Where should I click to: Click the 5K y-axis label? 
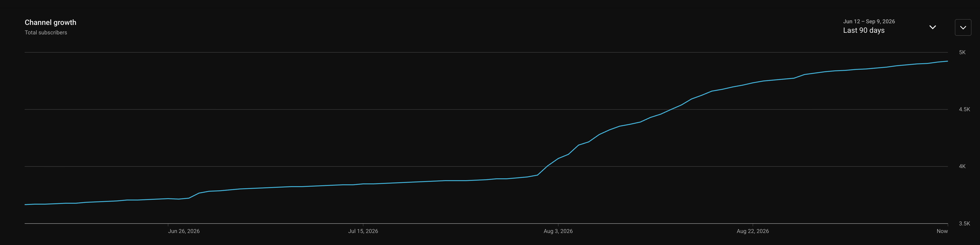pos(962,53)
